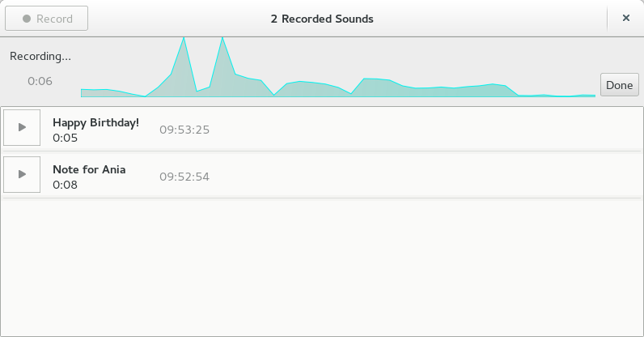Click the Record button
Image resolution: width=644 pixels, height=337 pixels.
click(46, 19)
